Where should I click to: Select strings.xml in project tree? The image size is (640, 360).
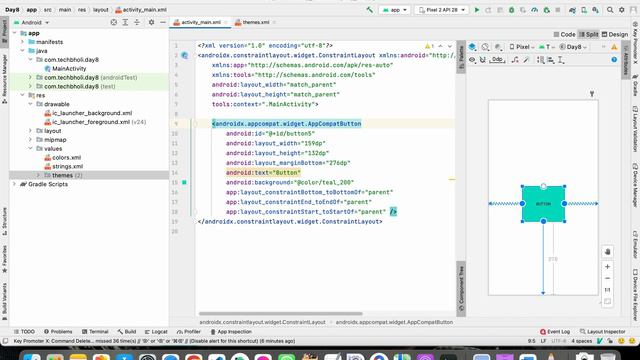64,167
